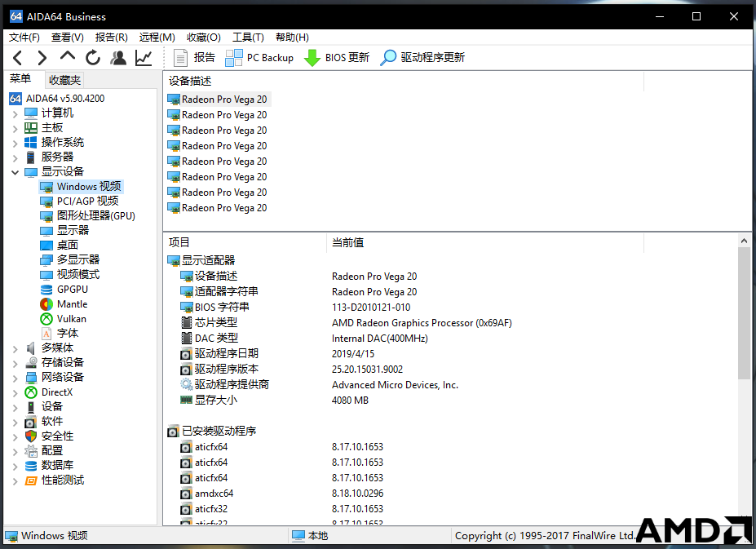Click the 数据库 database icon
Image resolution: width=756 pixels, height=549 pixels.
(x=31, y=466)
